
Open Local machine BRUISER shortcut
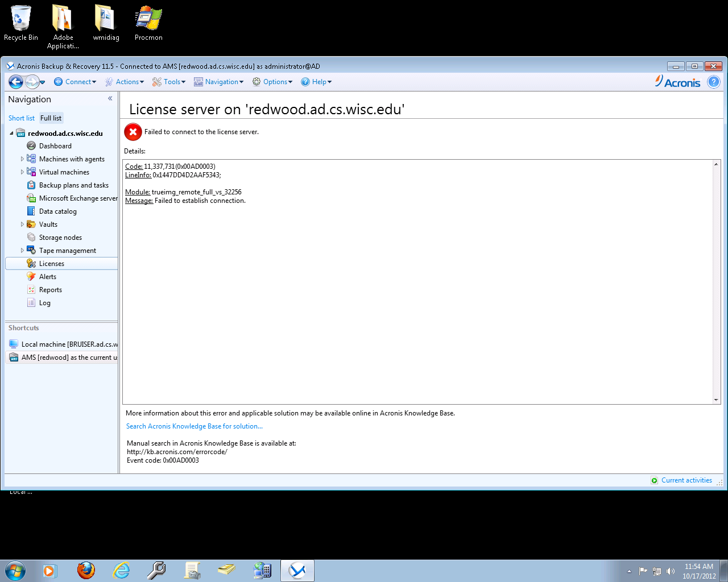point(63,344)
